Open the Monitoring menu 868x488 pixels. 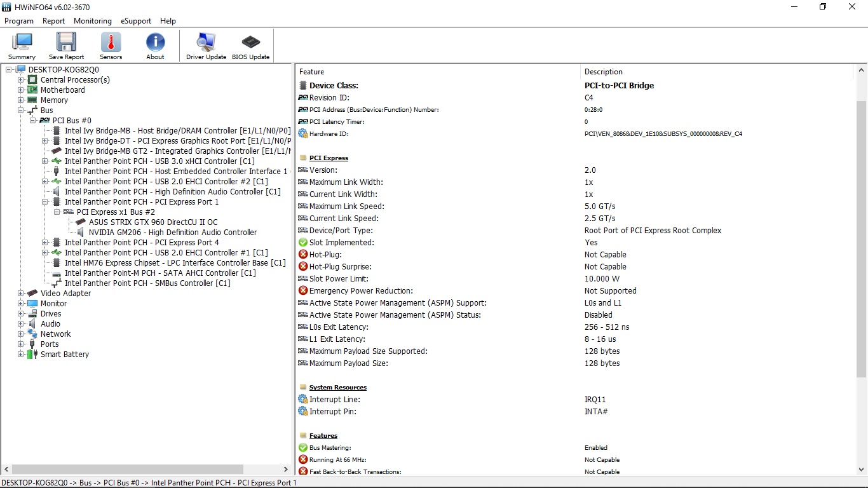coord(93,21)
